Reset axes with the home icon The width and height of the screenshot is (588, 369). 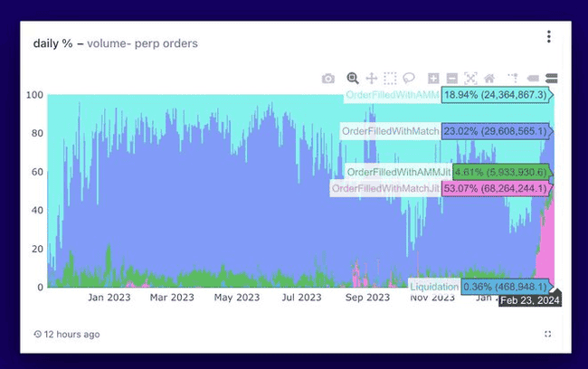[489, 79]
